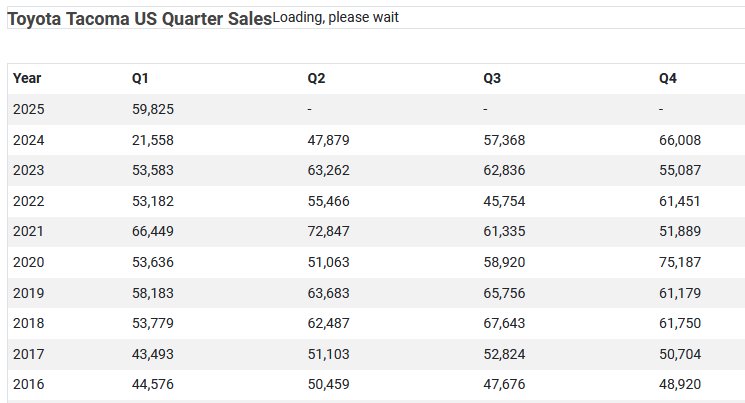Click the 2023 Q2 value 63,262
The width and height of the screenshot is (745, 403).
click(x=328, y=170)
